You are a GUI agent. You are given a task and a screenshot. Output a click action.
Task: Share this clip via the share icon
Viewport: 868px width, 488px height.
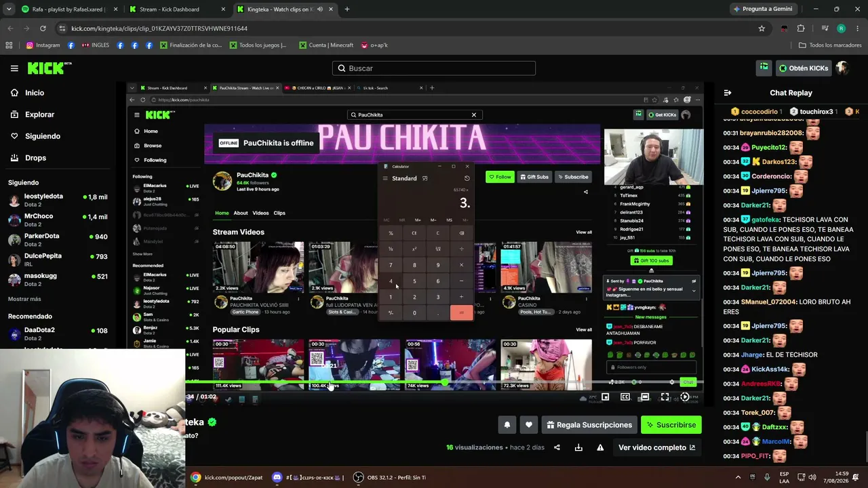point(557,447)
